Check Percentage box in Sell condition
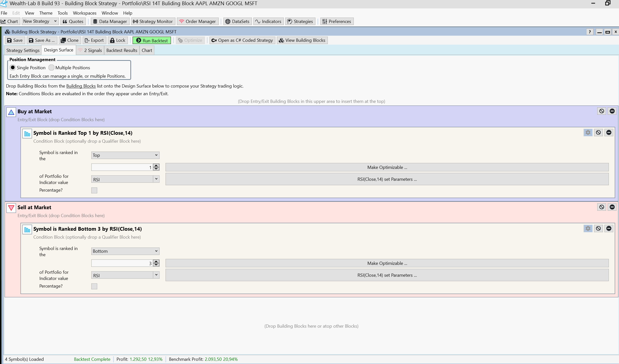This screenshot has width=619, height=364. (94, 286)
